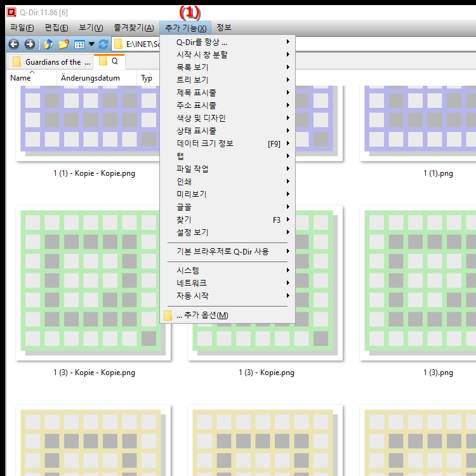This screenshot has height=476, width=476.
Task: Expand the 인쇄 submenu
Action: point(227,182)
